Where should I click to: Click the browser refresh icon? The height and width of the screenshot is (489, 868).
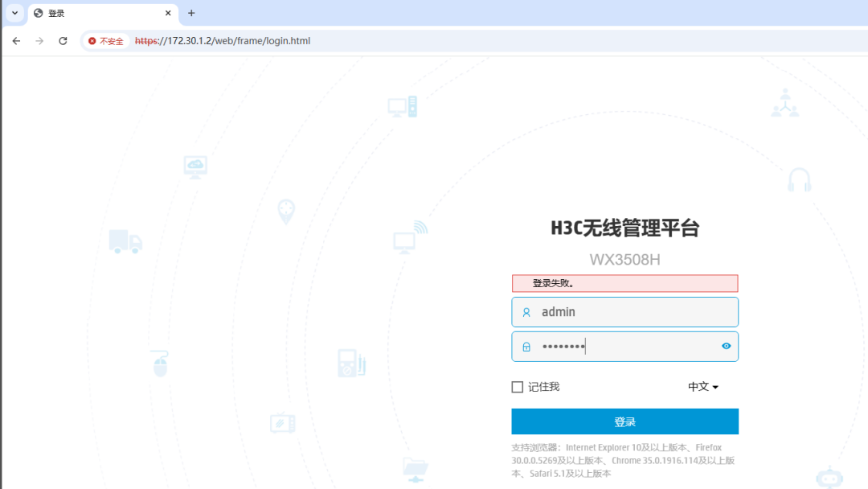63,40
